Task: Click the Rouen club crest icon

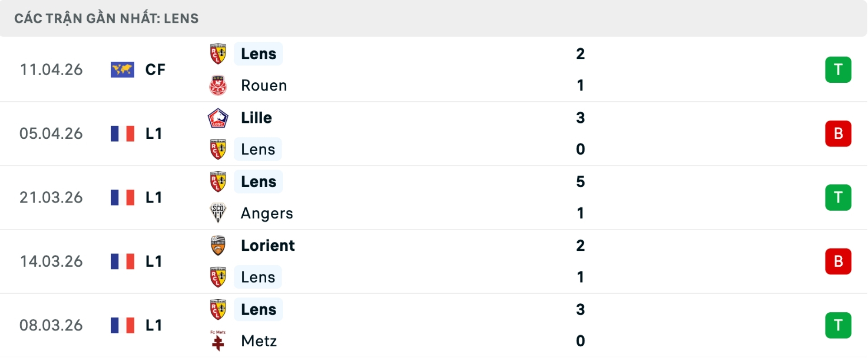Action: pyautogui.click(x=218, y=85)
